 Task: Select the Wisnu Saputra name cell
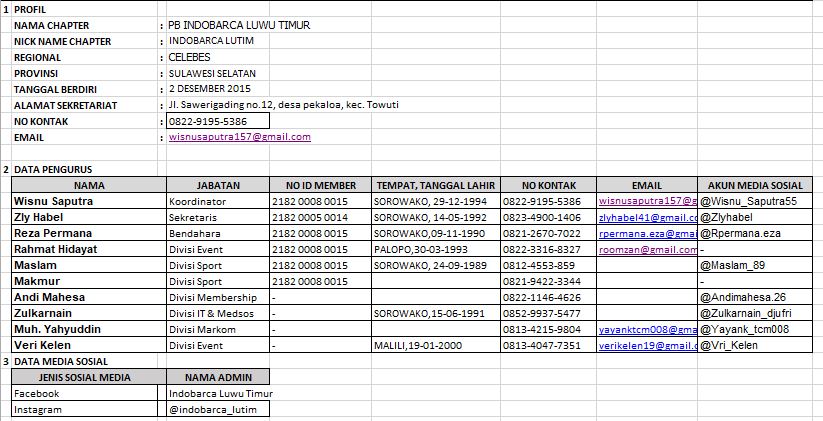click(x=89, y=201)
